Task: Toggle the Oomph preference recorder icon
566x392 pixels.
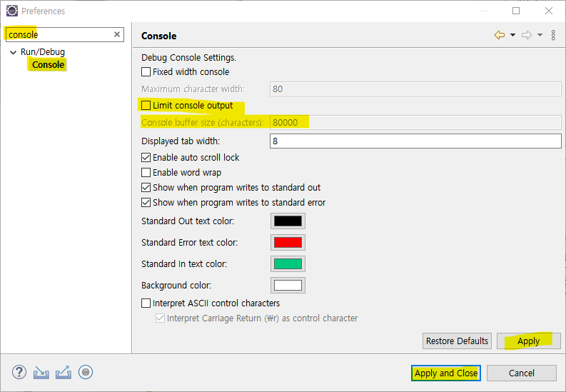Action: click(x=86, y=372)
